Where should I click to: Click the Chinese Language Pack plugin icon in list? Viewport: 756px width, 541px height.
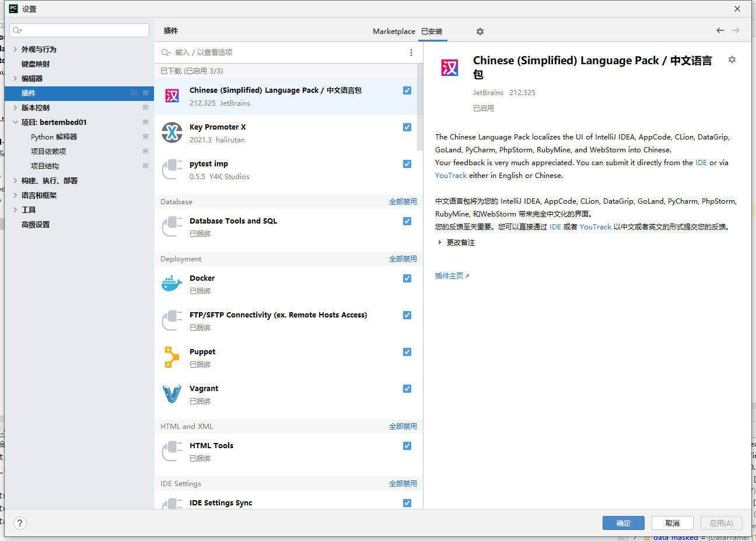click(x=172, y=96)
